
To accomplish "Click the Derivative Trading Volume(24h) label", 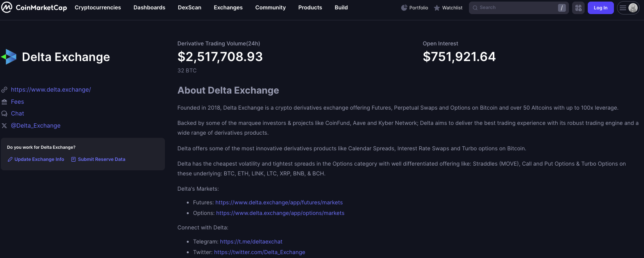I will pyautogui.click(x=219, y=43).
